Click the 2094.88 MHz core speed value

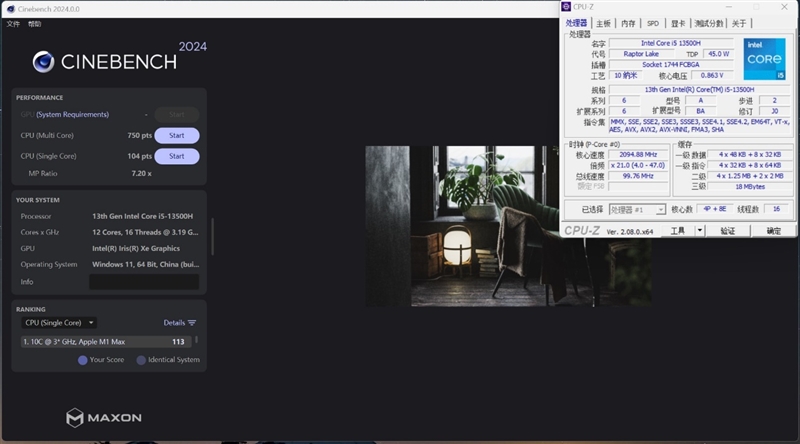(638, 155)
